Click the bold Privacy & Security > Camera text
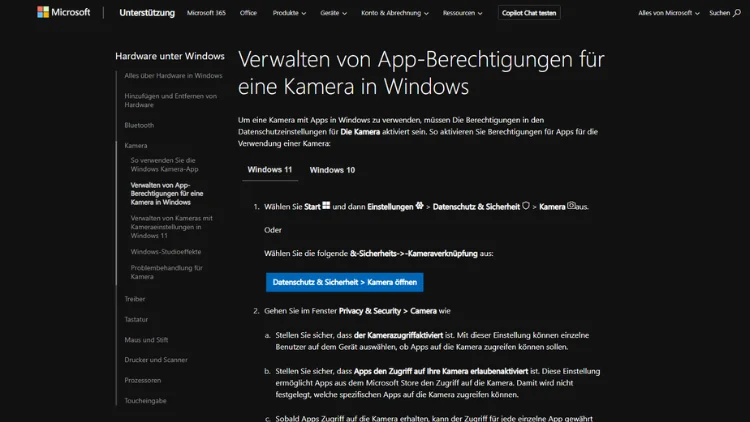This screenshot has height=422, width=750. (387, 311)
